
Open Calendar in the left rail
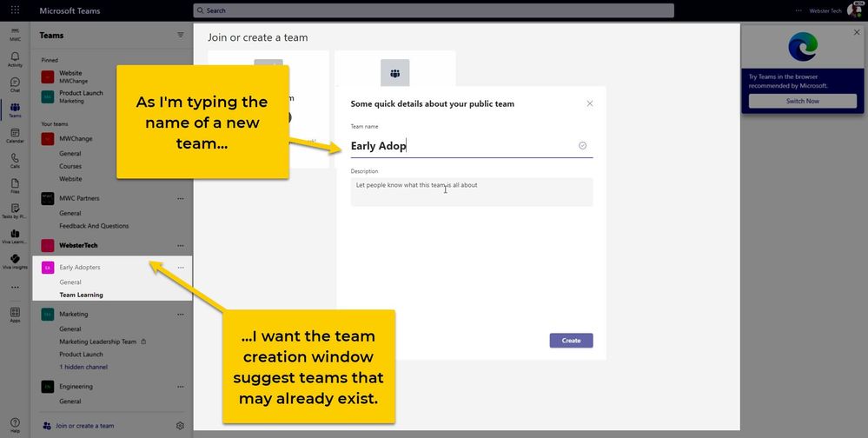coord(15,136)
